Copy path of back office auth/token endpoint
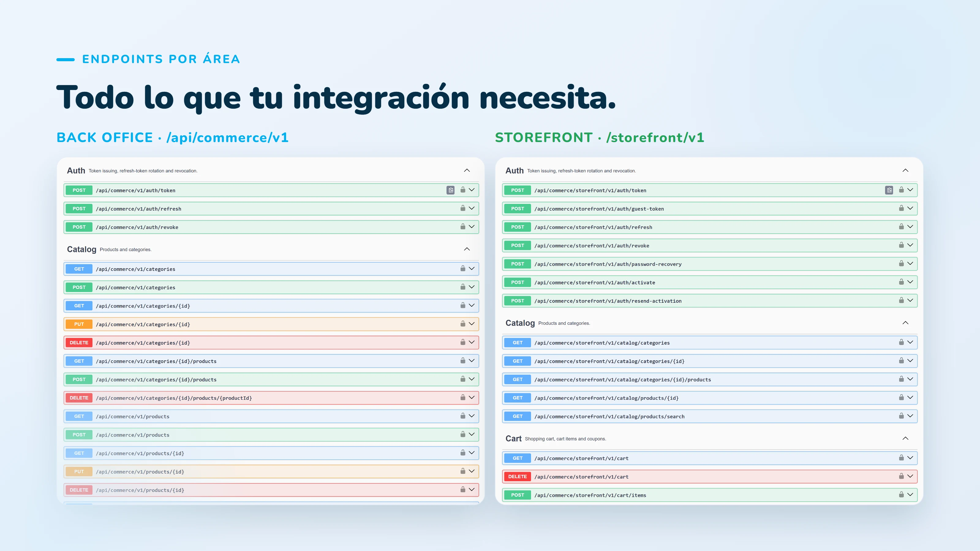The width and height of the screenshot is (980, 551). click(x=450, y=190)
